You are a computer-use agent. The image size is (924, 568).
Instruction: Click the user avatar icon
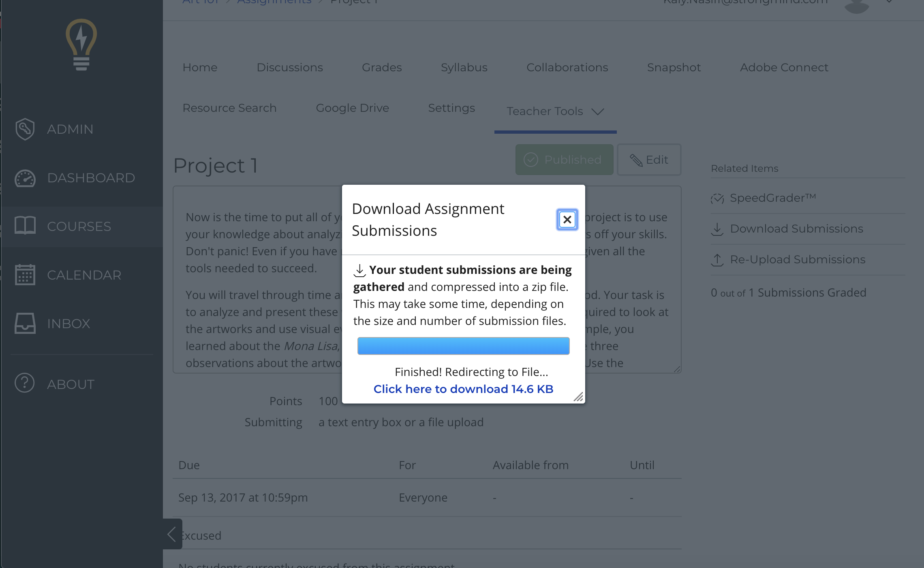click(856, 6)
